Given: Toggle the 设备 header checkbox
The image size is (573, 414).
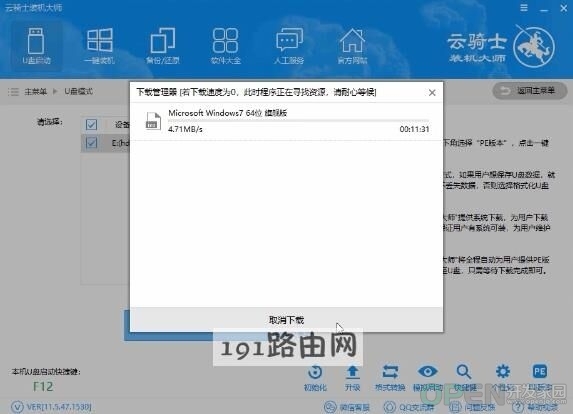Looking at the screenshot, I should [x=91, y=124].
